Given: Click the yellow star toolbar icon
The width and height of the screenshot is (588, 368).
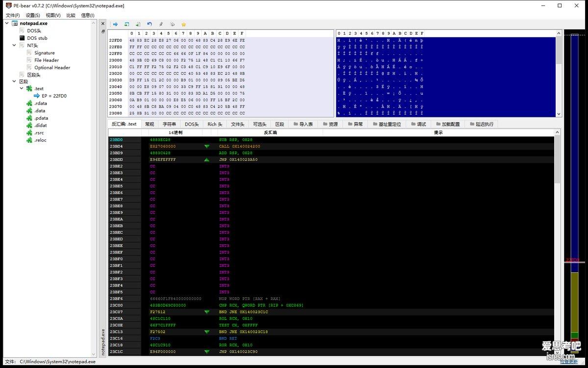Looking at the screenshot, I should click(184, 24).
